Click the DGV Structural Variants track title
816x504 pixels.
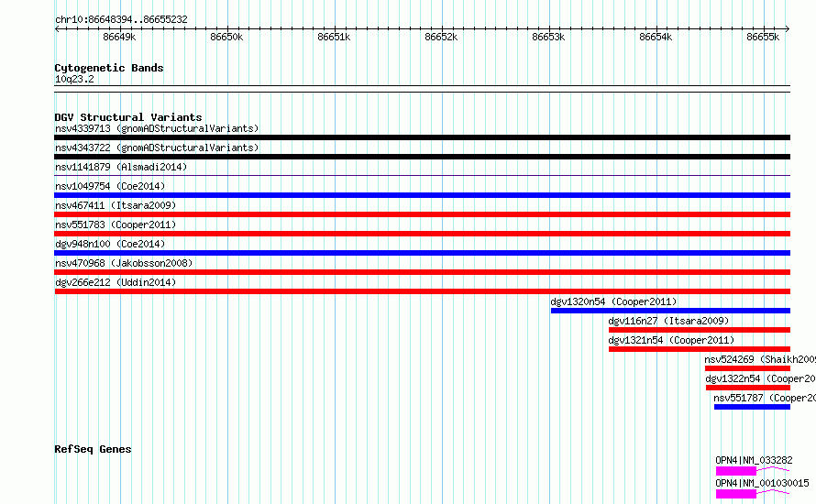pos(128,117)
